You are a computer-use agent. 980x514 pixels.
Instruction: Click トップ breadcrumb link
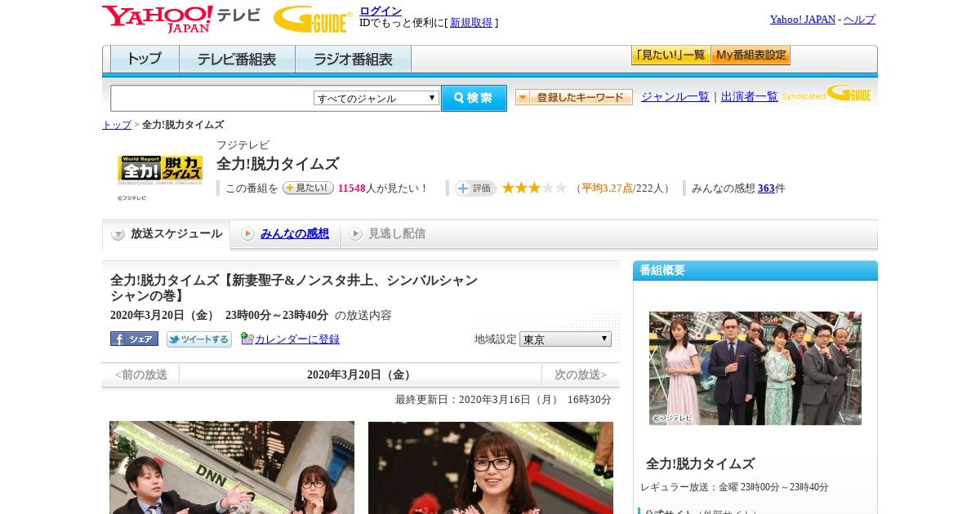[116, 125]
